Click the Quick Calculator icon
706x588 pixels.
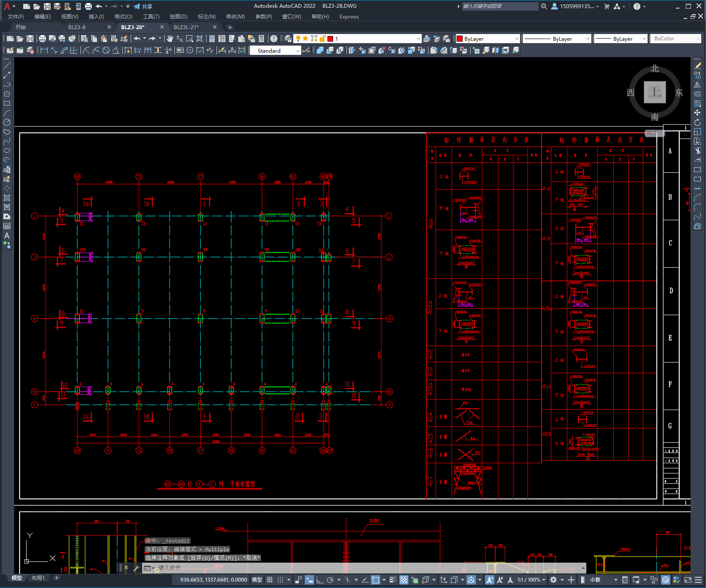[261, 39]
